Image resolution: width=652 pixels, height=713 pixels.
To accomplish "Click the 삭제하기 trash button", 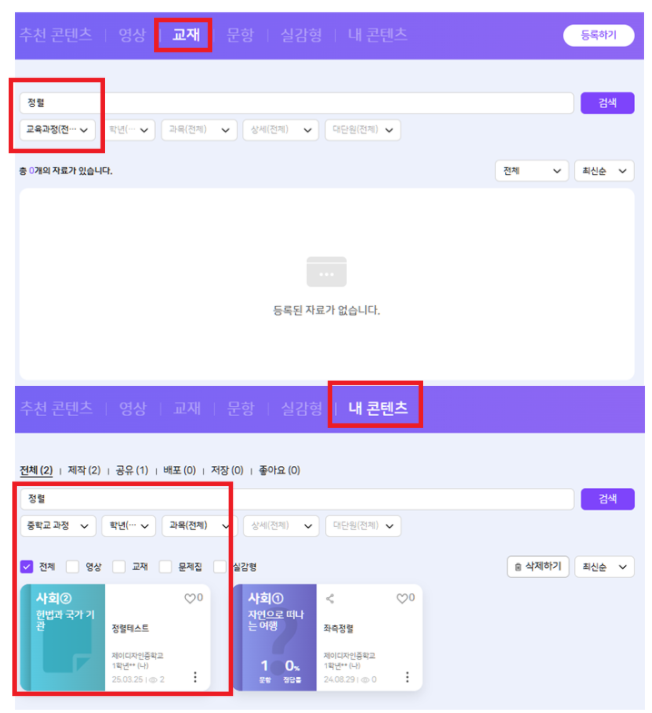I will click(x=538, y=567).
